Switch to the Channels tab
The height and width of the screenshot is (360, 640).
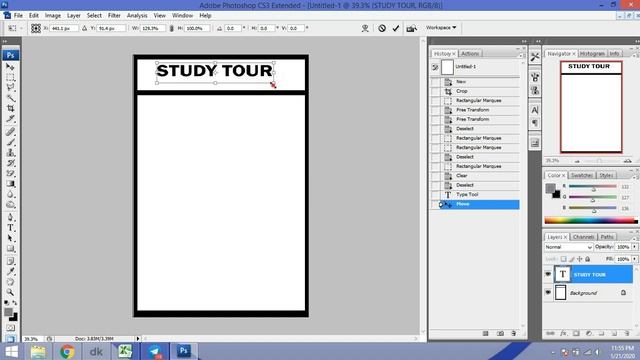pyautogui.click(x=583, y=237)
